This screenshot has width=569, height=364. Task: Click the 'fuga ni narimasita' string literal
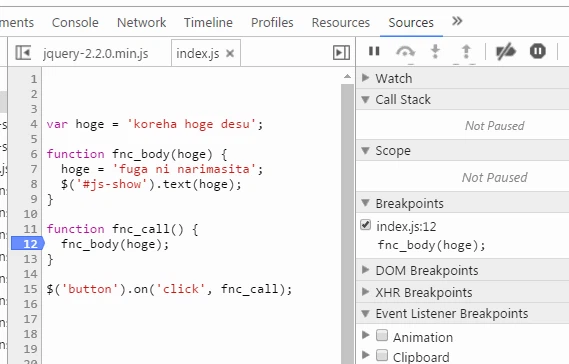point(184,169)
